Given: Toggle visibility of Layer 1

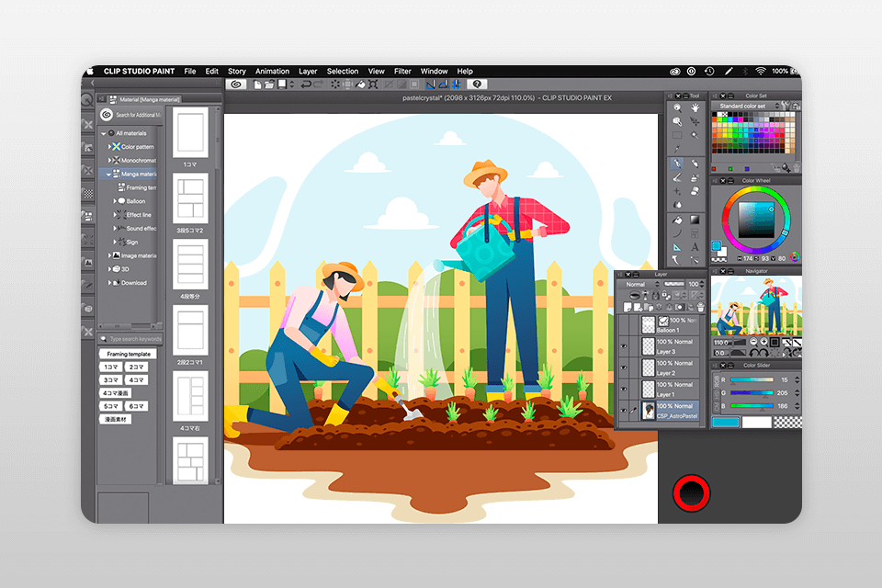Looking at the screenshot, I should point(623,387).
